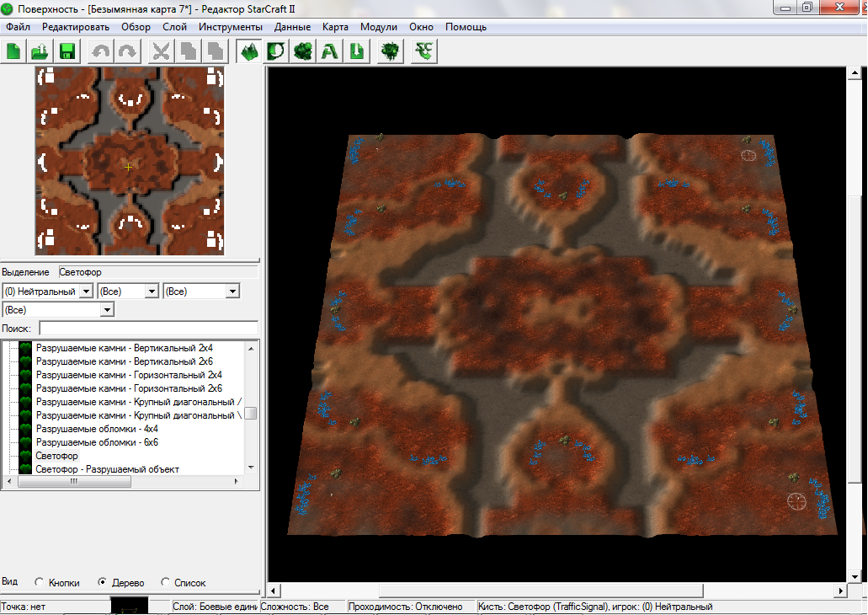This screenshot has width=868, height=615.
Task: Open the 'Окно' menu
Action: click(x=421, y=27)
